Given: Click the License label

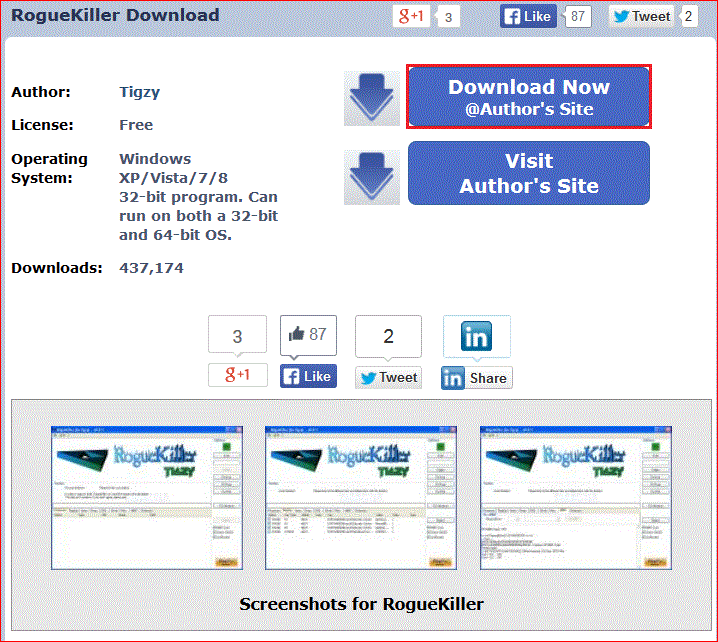Looking at the screenshot, I should [x=42, y=125].
